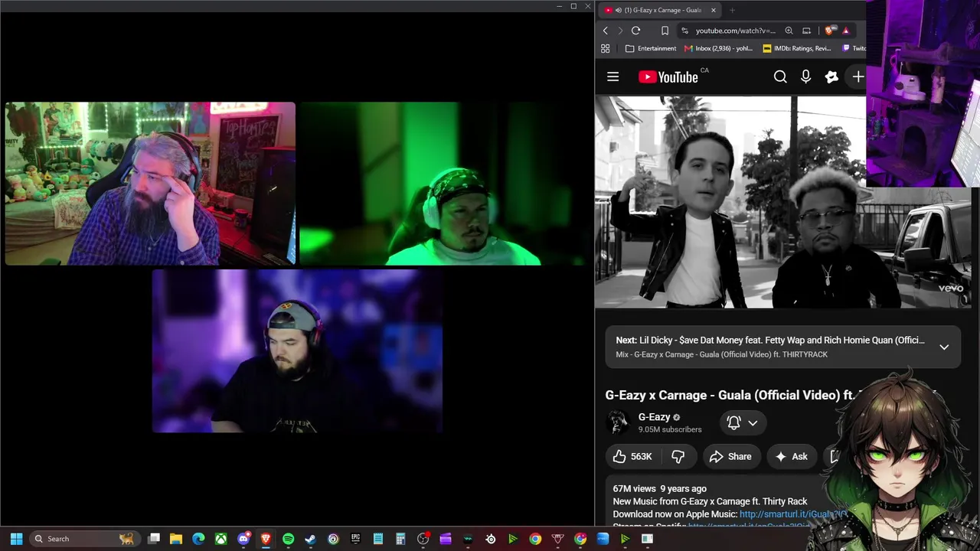Open the Xbox app on taskbar

click(x=220, y=539)
